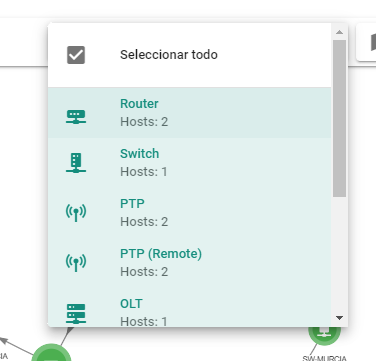Click the OLT server icon
Image resolution: width=376 pixels, height=361 pixels.
[76, 314]
